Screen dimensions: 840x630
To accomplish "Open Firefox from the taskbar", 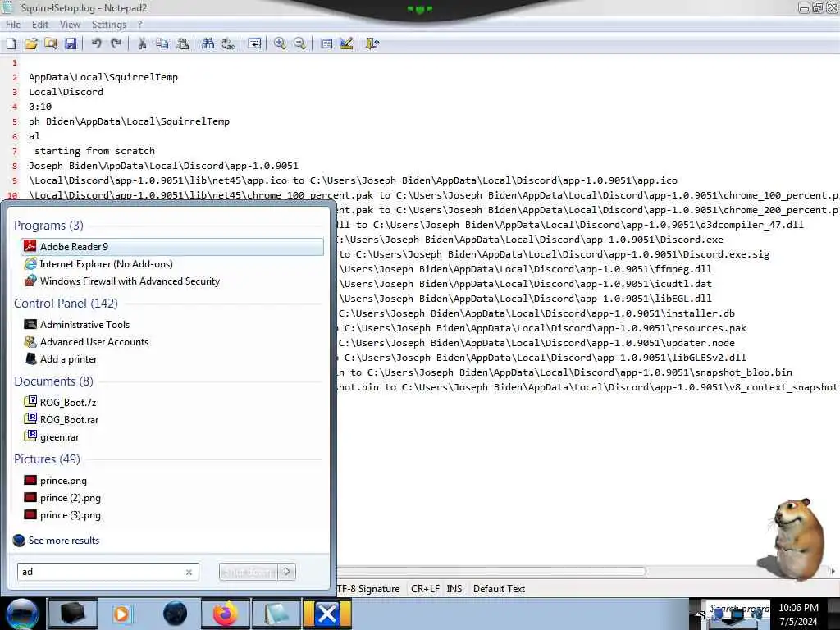I will (x=226, y=614).
